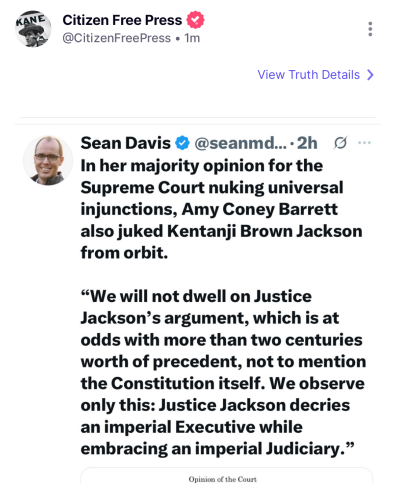396x500 pixels.
Task: Click the 2h tweet timestamp
Action: [x=307, y=143]
